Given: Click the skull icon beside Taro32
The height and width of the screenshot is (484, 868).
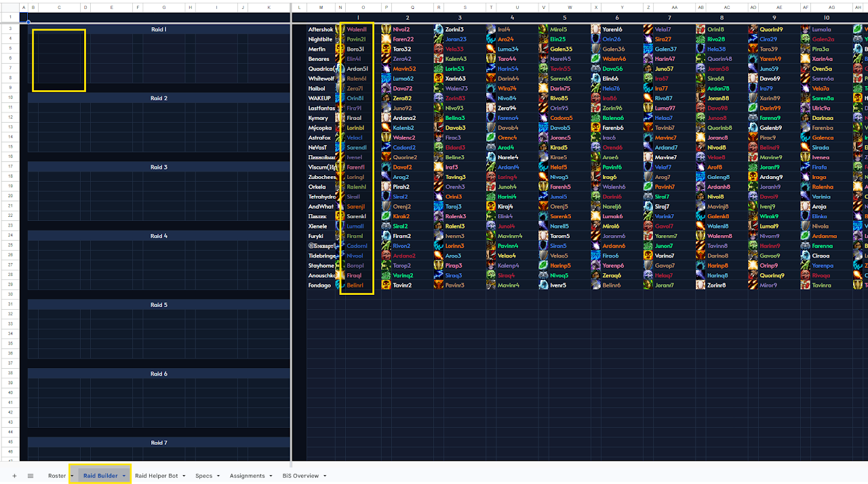Looking at the screenshot, I should click(387, 49).
